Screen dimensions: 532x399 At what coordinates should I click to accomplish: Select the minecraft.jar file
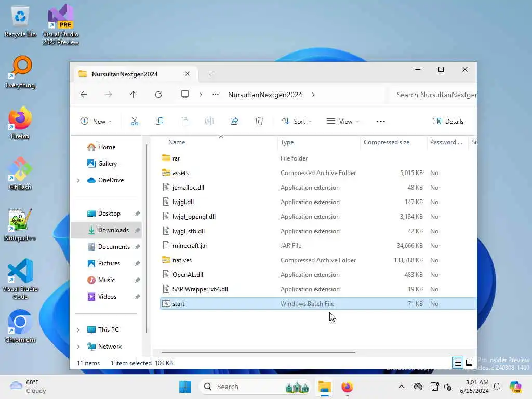point(318,246)
